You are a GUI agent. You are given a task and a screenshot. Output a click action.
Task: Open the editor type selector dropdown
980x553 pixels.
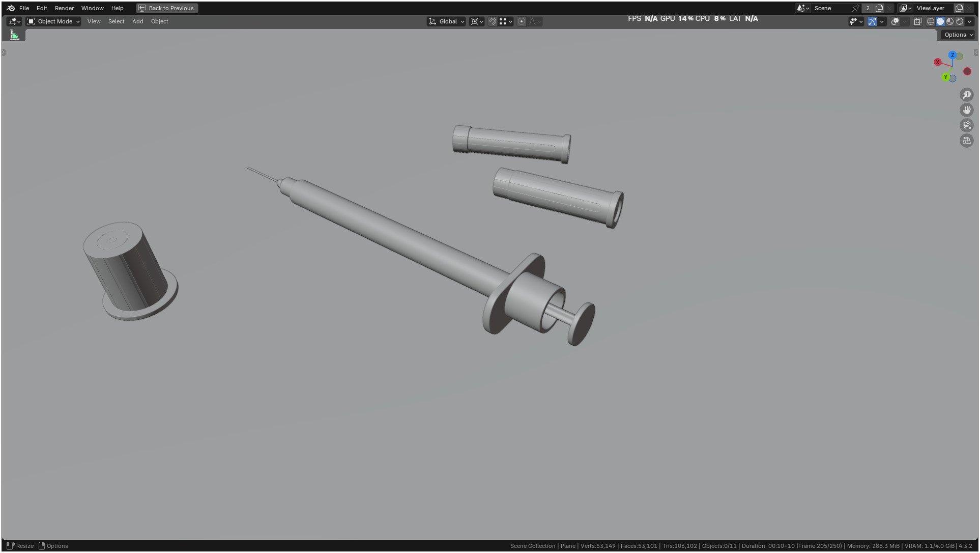click(14, 21)
